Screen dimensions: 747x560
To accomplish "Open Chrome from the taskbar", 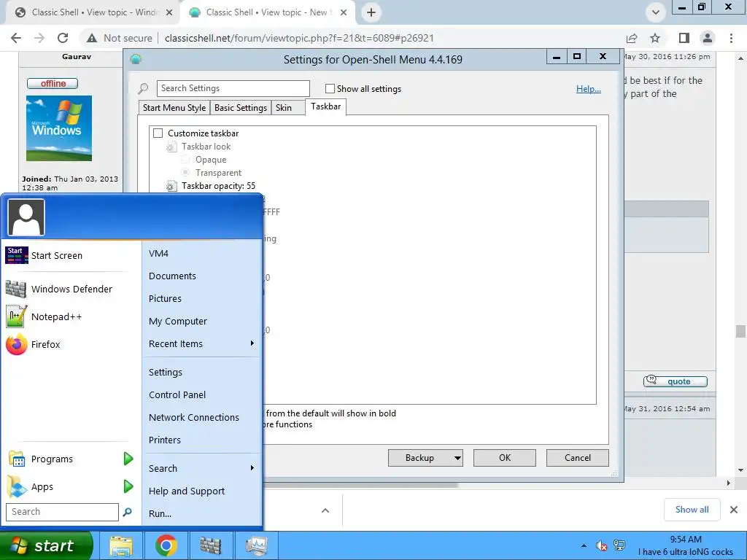I will [x=166, y=545].
